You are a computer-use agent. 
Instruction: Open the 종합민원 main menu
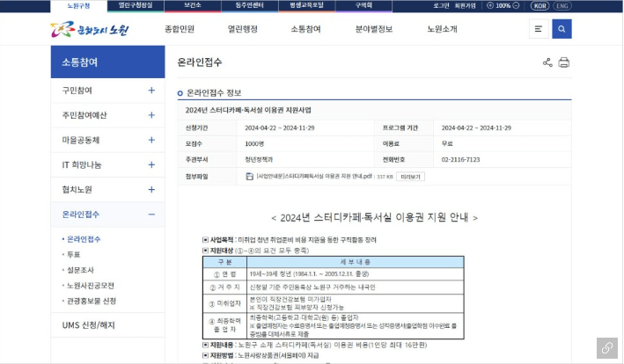180,29
